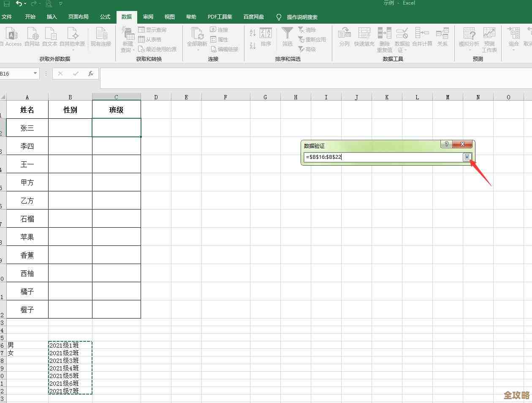
Task: Click the 分列 (Text to Columns) icon
Action: (344, 33)
